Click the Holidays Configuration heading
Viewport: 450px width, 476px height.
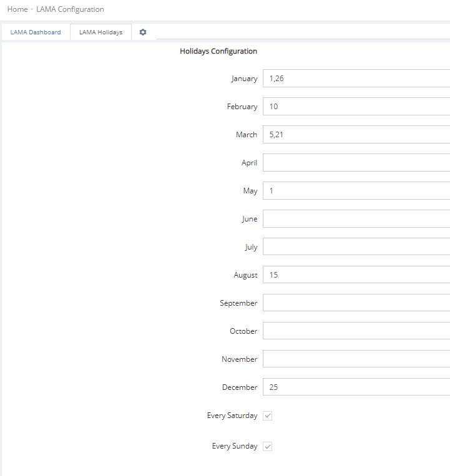(218, 51)
